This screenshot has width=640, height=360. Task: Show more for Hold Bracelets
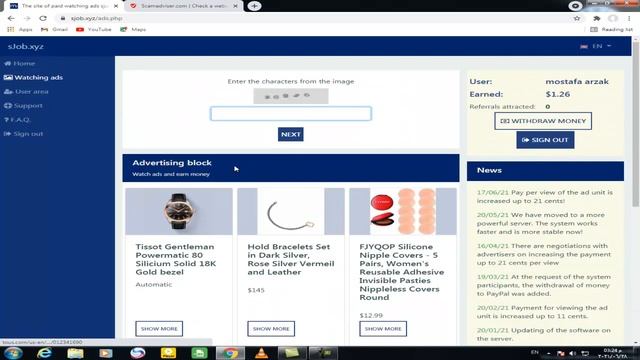tap(271, 329)
